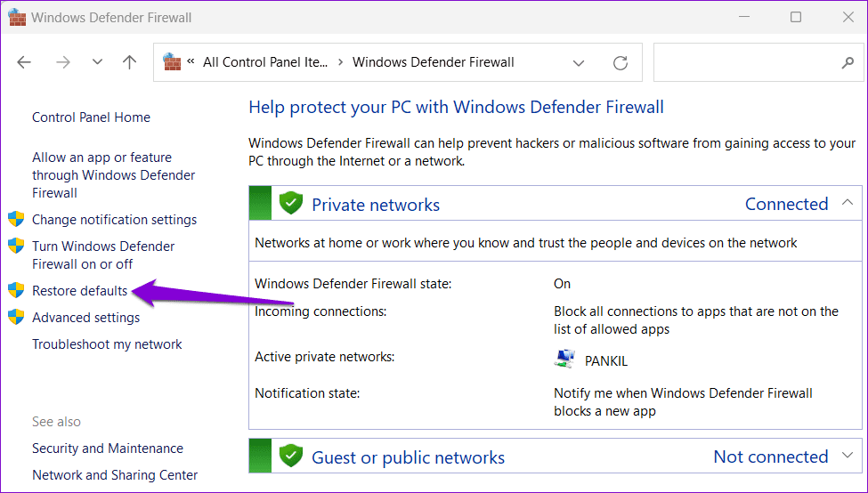Expand the Guest or public networks section
The image size is (868, 493).
(847, 457)
